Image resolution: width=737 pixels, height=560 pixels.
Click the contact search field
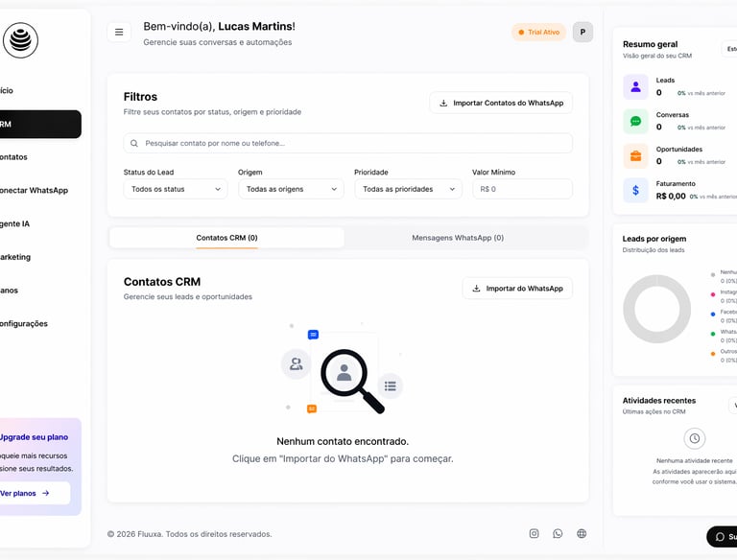348,143
